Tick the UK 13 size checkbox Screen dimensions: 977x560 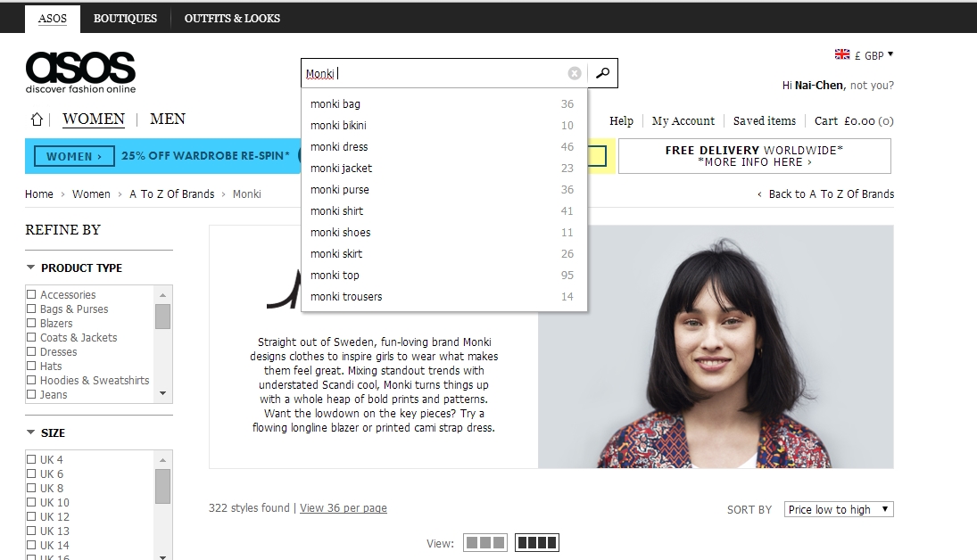[x=31, y=531]
